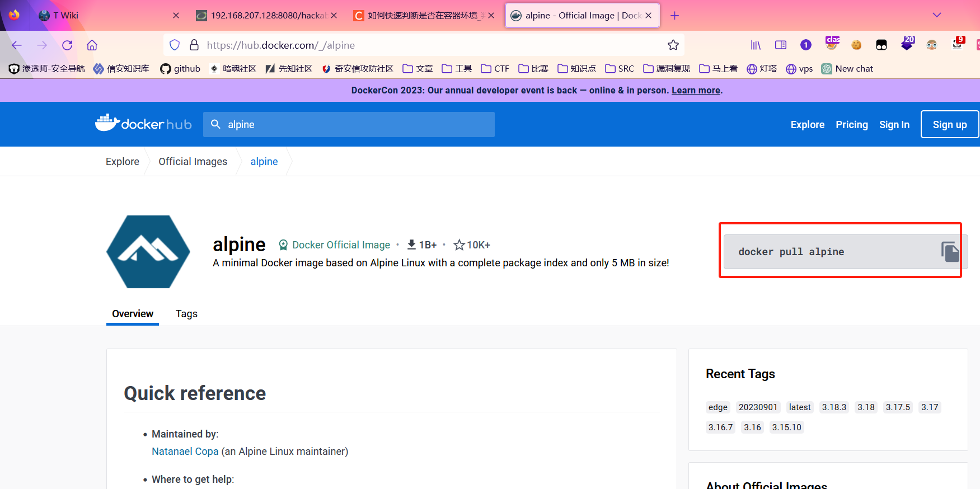The image size is (980, 489).
Task: Open the Tags tab
Action: pos(186,314)
